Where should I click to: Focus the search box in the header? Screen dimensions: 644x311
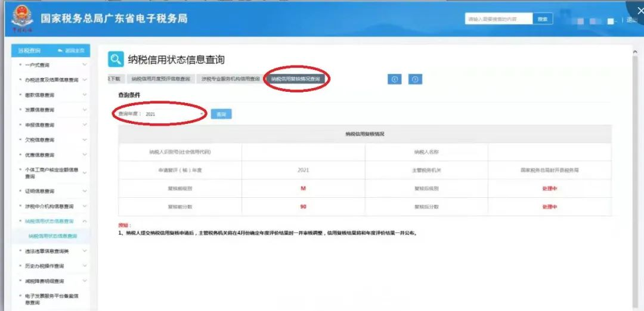pyautogui.click(x=499, y=19)
